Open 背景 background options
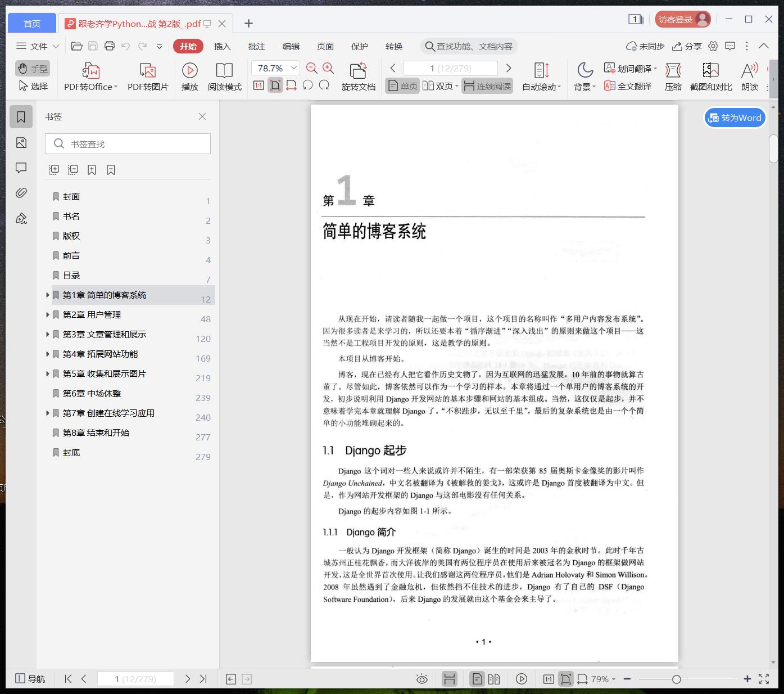The width and height of the screenshot is (784, 694). click(584, 76)
